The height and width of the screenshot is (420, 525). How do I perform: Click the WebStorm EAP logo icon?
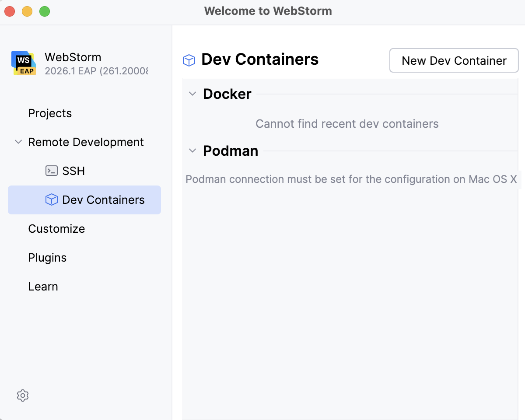click(x=24, y=64)
